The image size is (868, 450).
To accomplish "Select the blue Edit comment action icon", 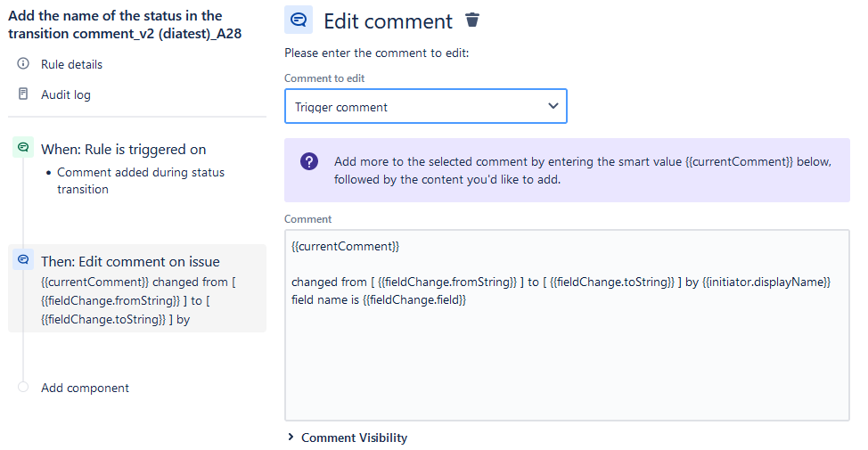I will (x=23, y=260).
